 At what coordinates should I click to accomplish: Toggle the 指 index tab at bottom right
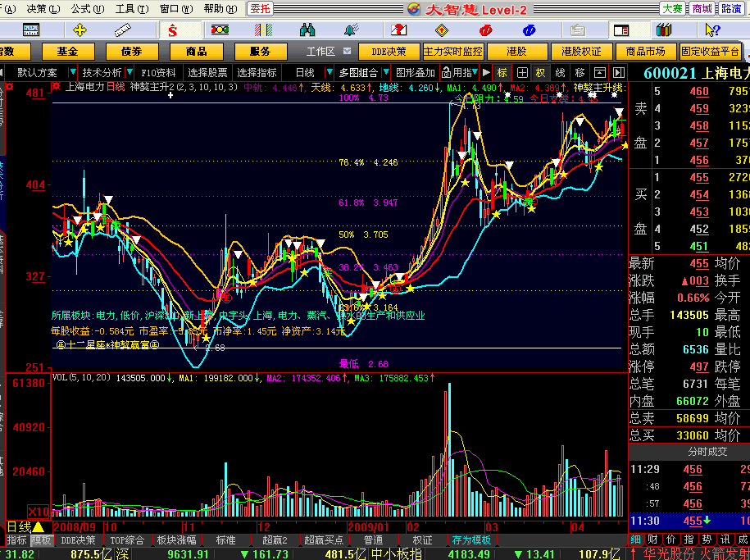689,540
